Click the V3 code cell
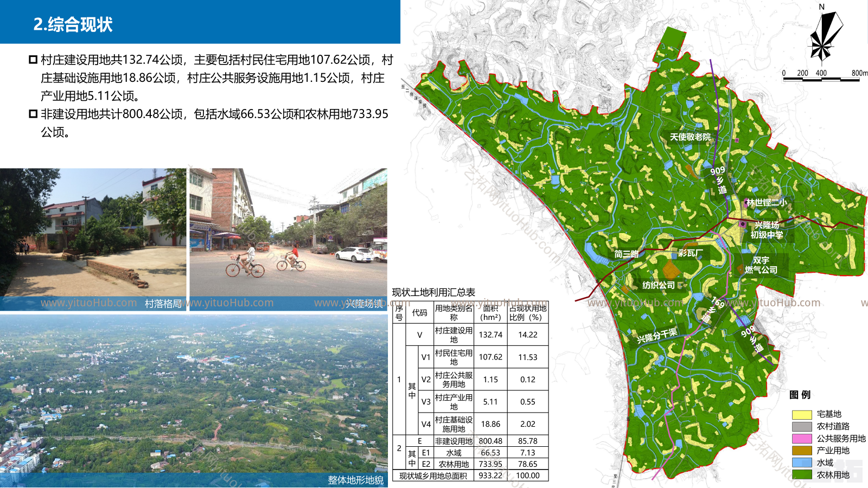Image resolution: width=868 pixels, height=488 pixels. 426,402
